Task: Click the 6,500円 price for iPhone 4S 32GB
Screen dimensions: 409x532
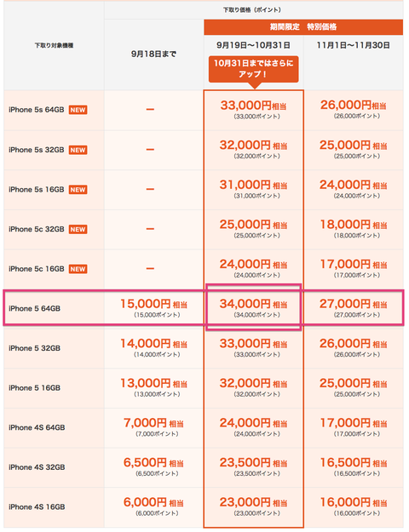Action: point(153,466)
